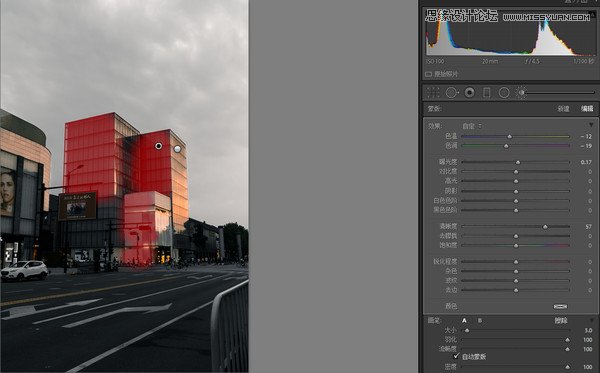Toggle the 自动蒙版 auto mask checkbox
This screenshot has height=373, width=600.
(456, 356)
